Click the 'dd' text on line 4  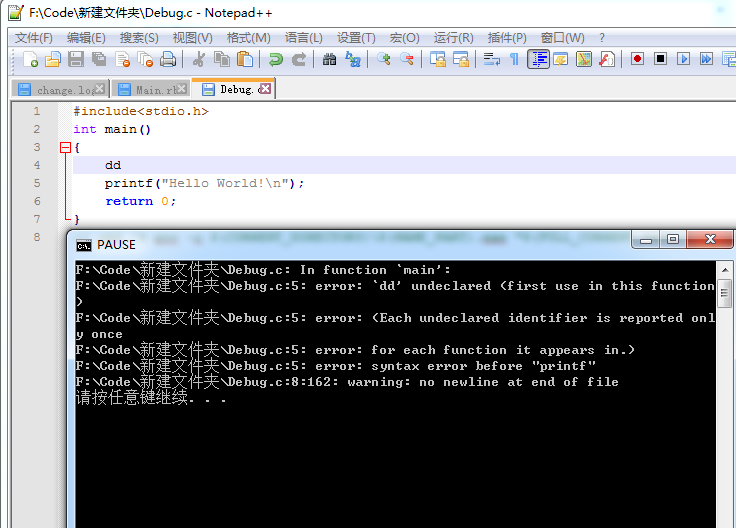[113, 166]
